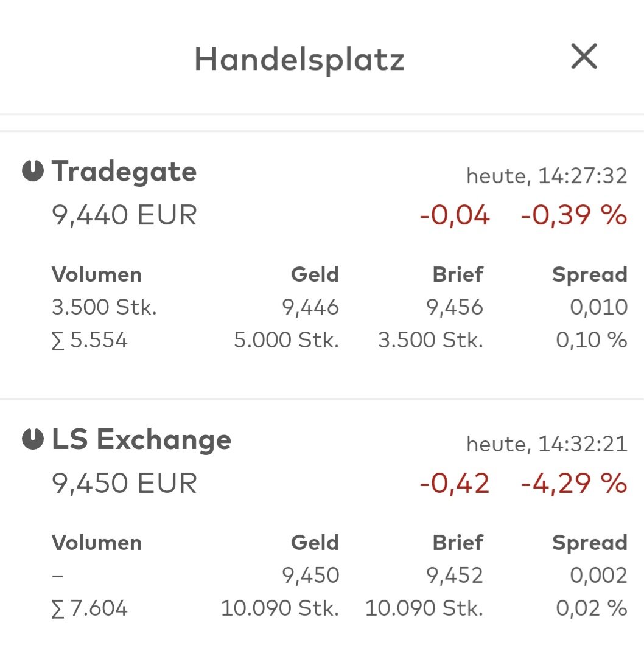Click the clock icon beside LS Exchange
644x654 pixels.
[33, 439]
